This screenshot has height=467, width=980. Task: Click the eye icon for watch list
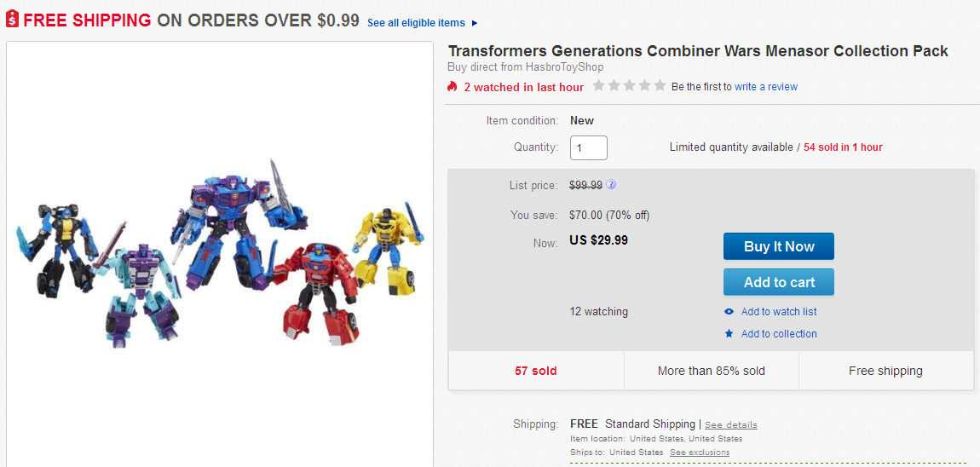pos(729,312)
